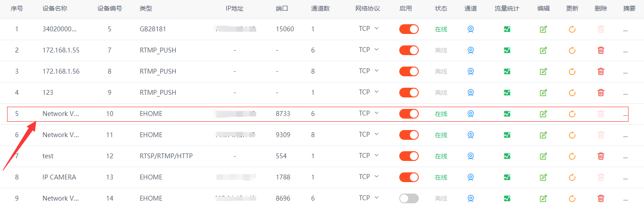The height and width of the screenshot is (209, 644).
Task: Edit the IP CAMERA device
Action: 543,177
